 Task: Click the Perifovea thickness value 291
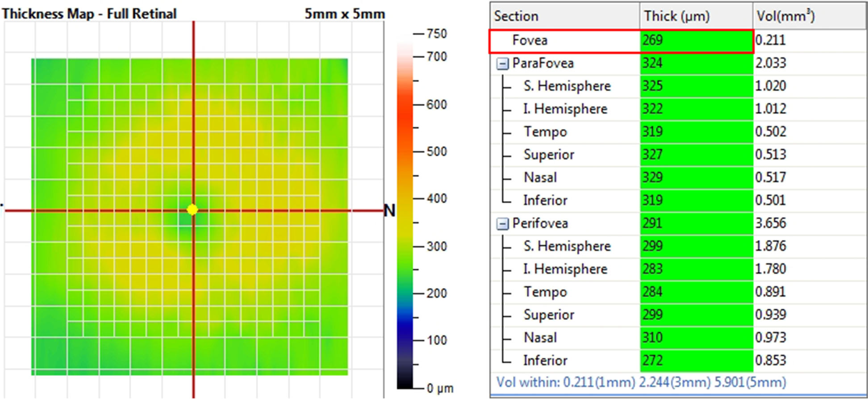(652, 223)
